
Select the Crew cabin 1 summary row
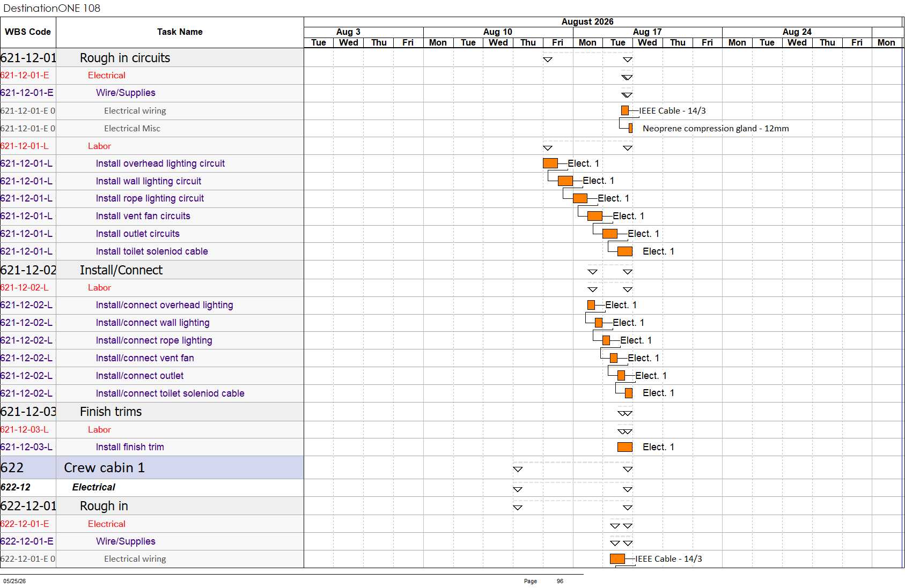point(152,467)
